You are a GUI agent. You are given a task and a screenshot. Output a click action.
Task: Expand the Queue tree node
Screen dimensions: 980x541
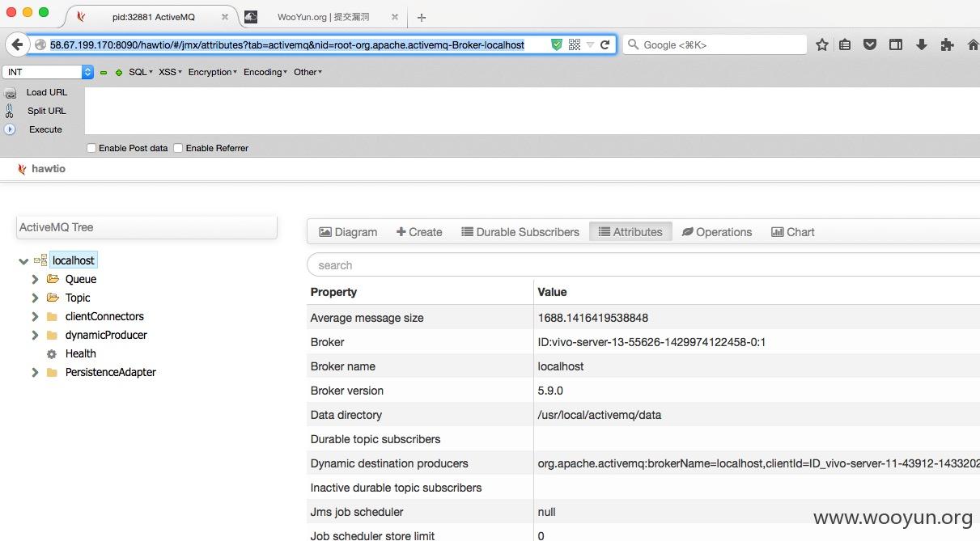tap(35, 279)
